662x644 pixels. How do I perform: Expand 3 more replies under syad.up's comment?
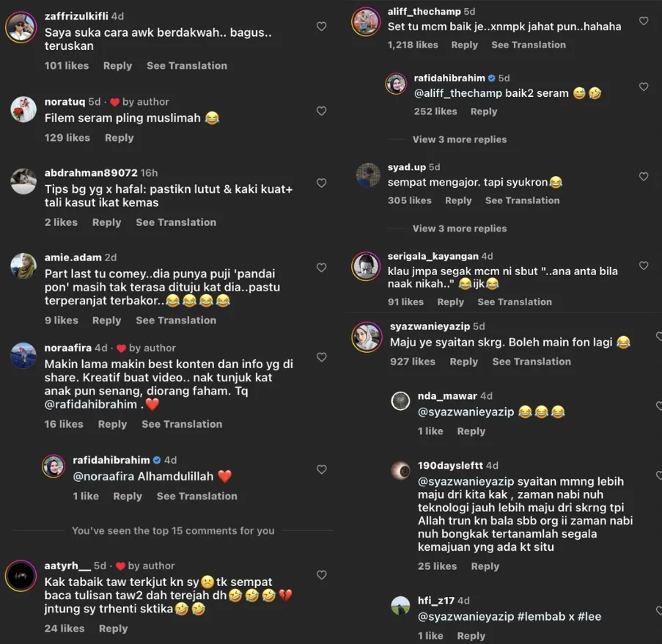coord(460,228)
